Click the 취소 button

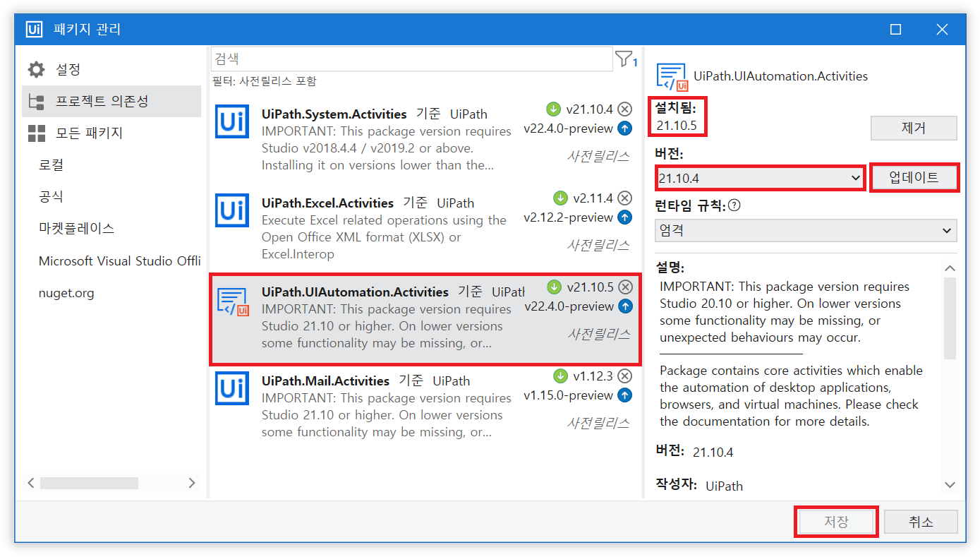[x=921, y=522]
